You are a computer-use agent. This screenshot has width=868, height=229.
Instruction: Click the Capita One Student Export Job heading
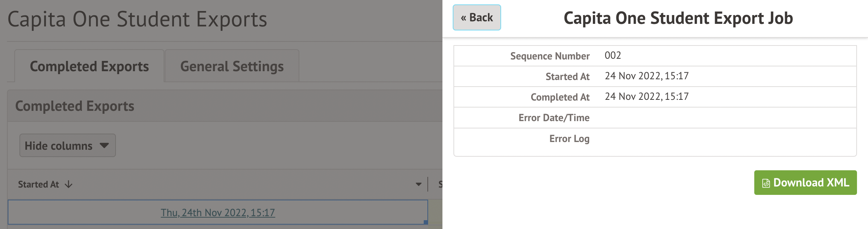(x=678, y=18)
